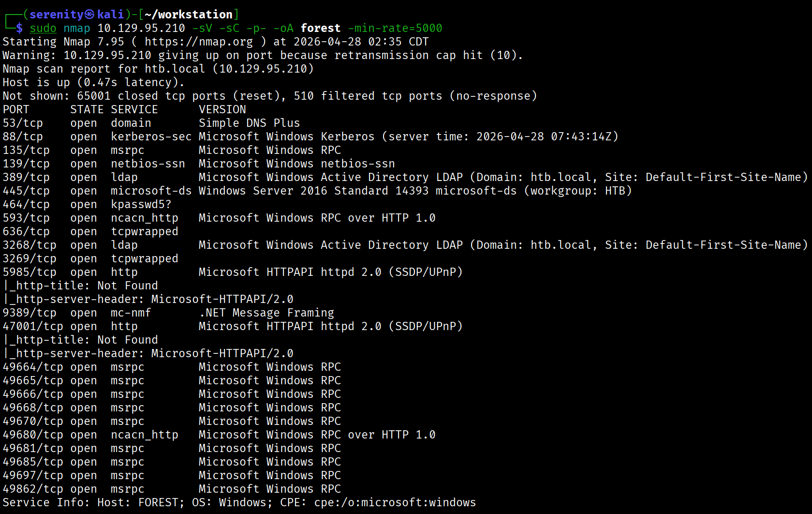The height and width of the screenshot is (514, 812).
Task: Click the -min-rate=5000 option
Action: 395,28
